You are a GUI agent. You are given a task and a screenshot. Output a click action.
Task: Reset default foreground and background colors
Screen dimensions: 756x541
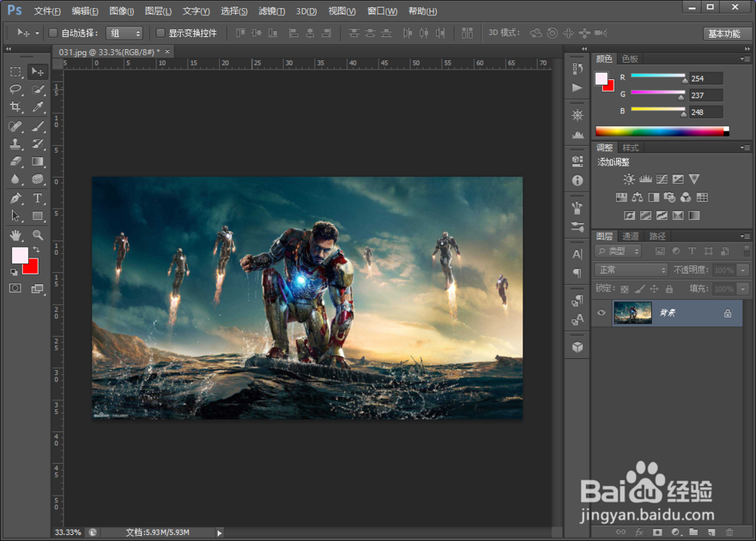14,272
